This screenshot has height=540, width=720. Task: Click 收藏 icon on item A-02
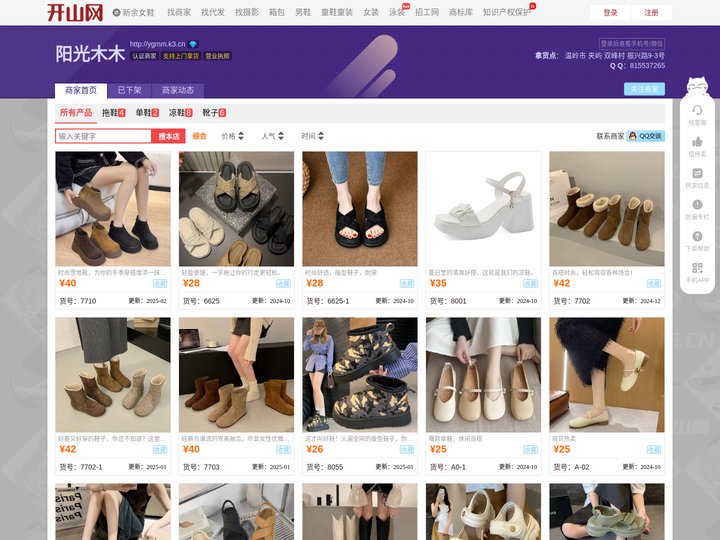pos(654,450)
